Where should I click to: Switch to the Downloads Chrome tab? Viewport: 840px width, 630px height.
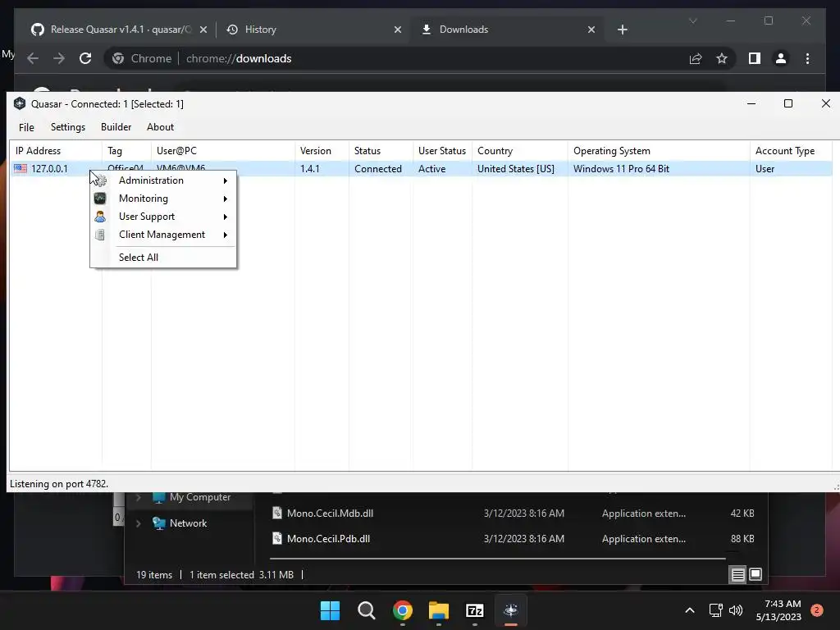tap(508, 30)
